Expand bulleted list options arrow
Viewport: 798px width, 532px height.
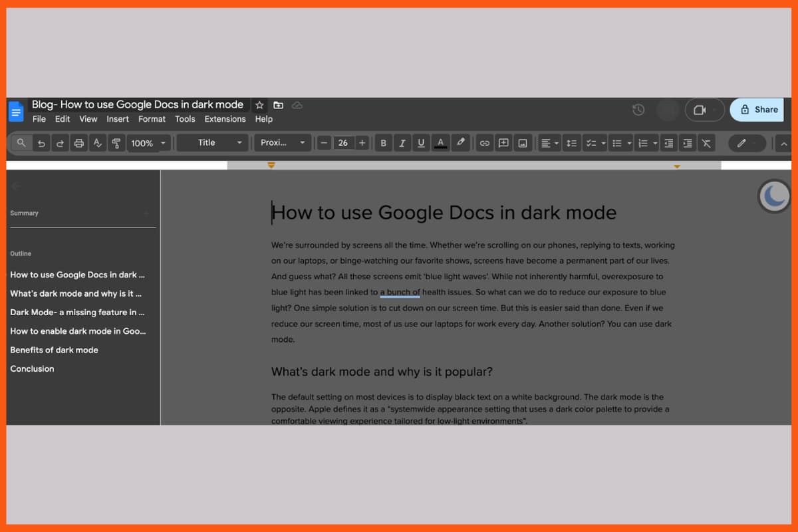pyautogui.click(x=629, y=143)
